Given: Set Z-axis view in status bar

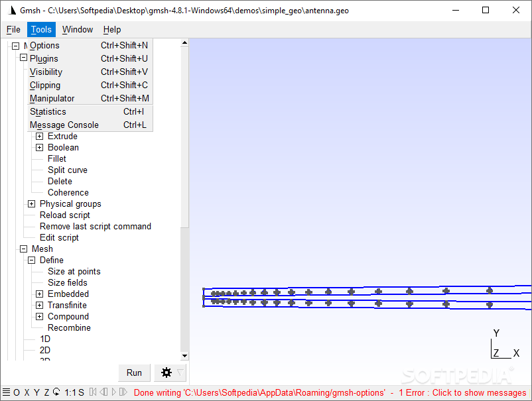Looking at the screenshot, I should click(46, 392).
